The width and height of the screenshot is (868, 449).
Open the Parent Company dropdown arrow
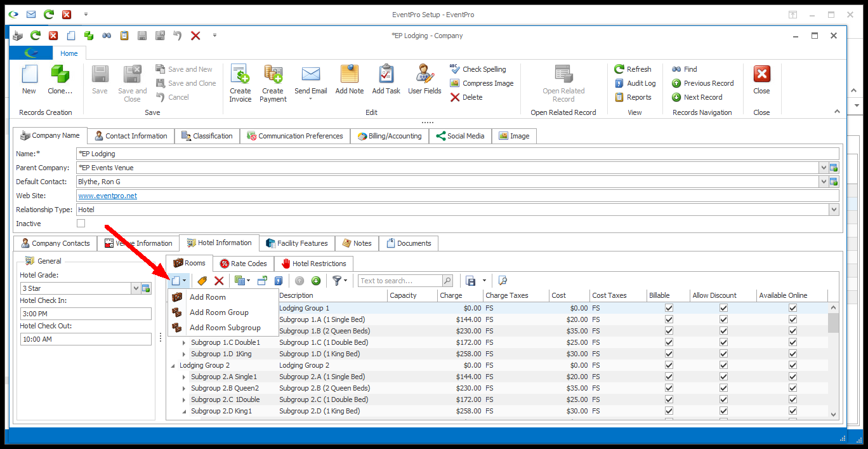824,168
